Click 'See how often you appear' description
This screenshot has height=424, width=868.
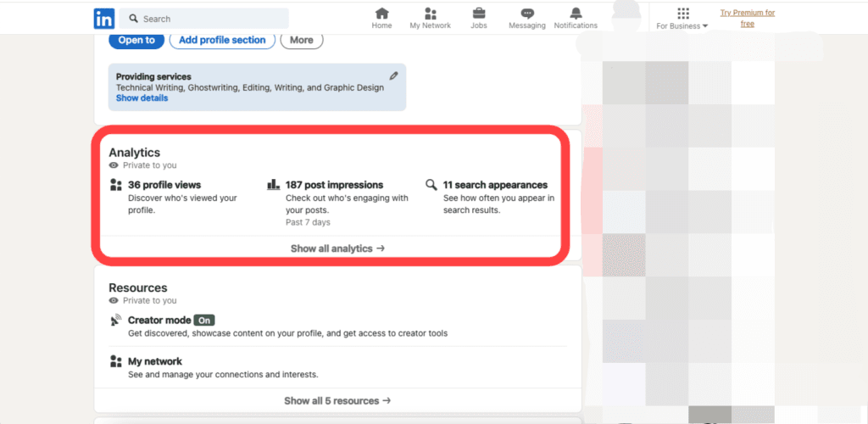click(x=498, y=204)
